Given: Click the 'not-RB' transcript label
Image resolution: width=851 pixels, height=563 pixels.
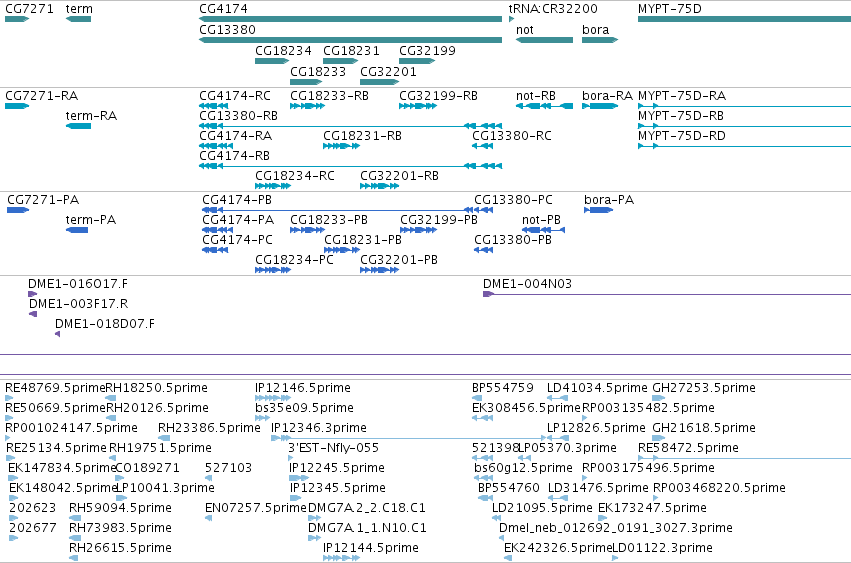Looking at the screenshot, I should pos(536,96).
